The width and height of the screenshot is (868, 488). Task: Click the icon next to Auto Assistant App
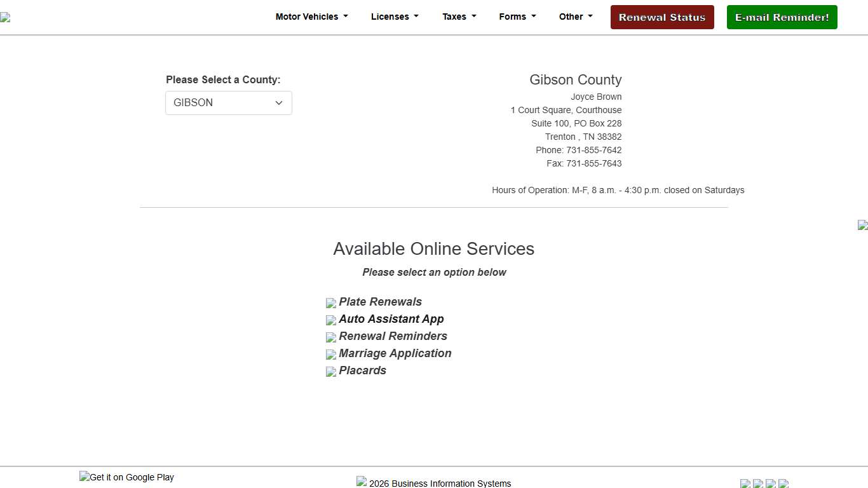click(x=330, y=320)
